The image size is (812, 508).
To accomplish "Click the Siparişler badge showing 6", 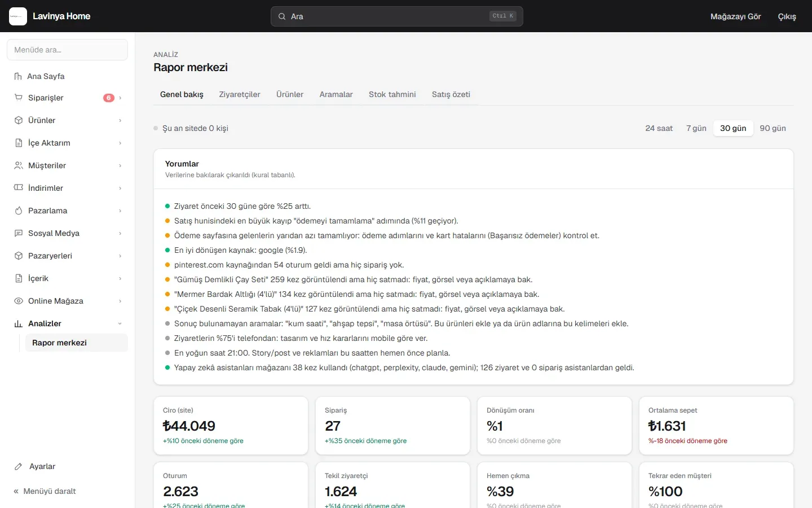I will pos(109,98).
